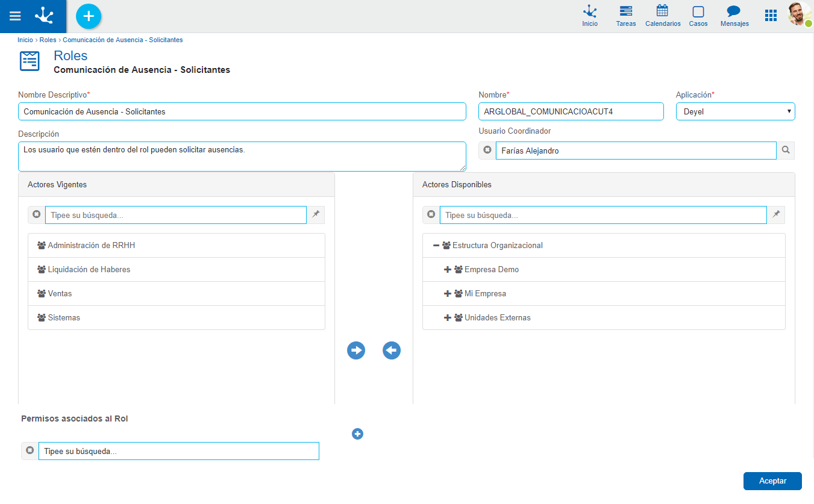Screen dimensions: 814x504
Task: Click the Aceptar button
Action: 772,481
